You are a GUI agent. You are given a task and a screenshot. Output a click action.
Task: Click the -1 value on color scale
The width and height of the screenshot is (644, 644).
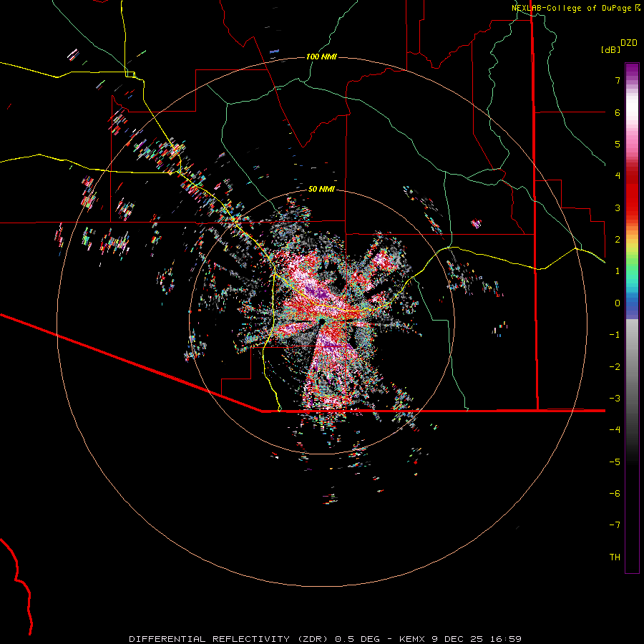[615, 335]
